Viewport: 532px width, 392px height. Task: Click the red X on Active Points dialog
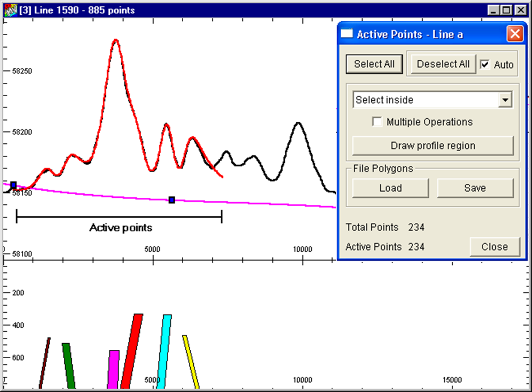[515, 34]
